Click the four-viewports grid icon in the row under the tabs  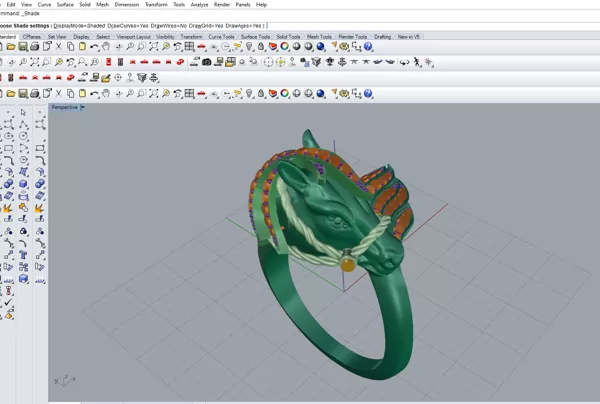(189, 47)
